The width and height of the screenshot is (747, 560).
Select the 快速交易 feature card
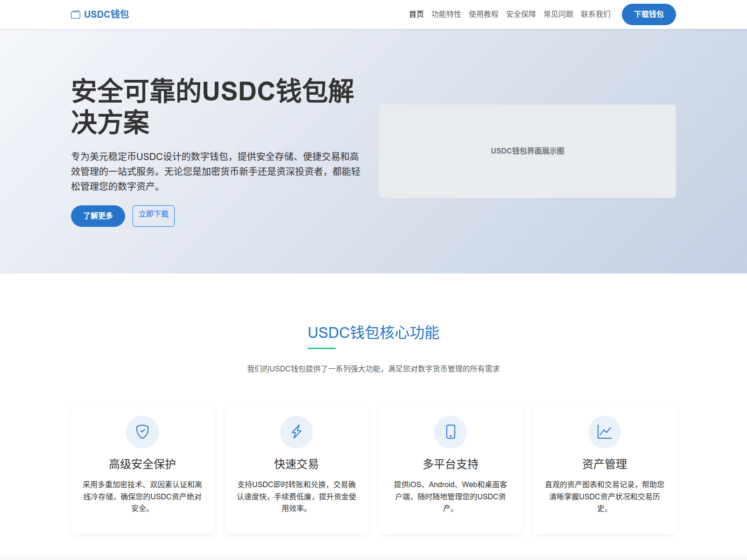[296, 468]
